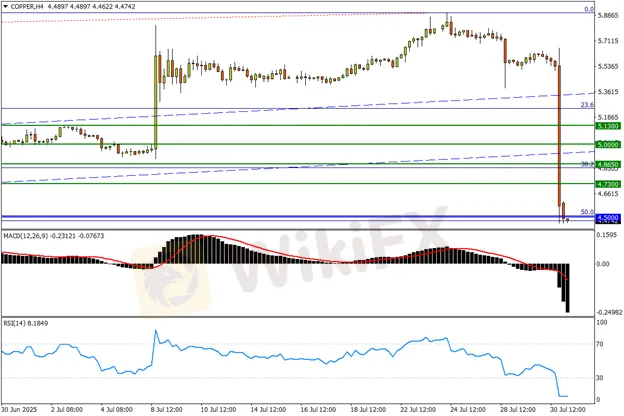
Task: Click the Fibonacci 23.6 level label
Action: (x=587, y=105)
